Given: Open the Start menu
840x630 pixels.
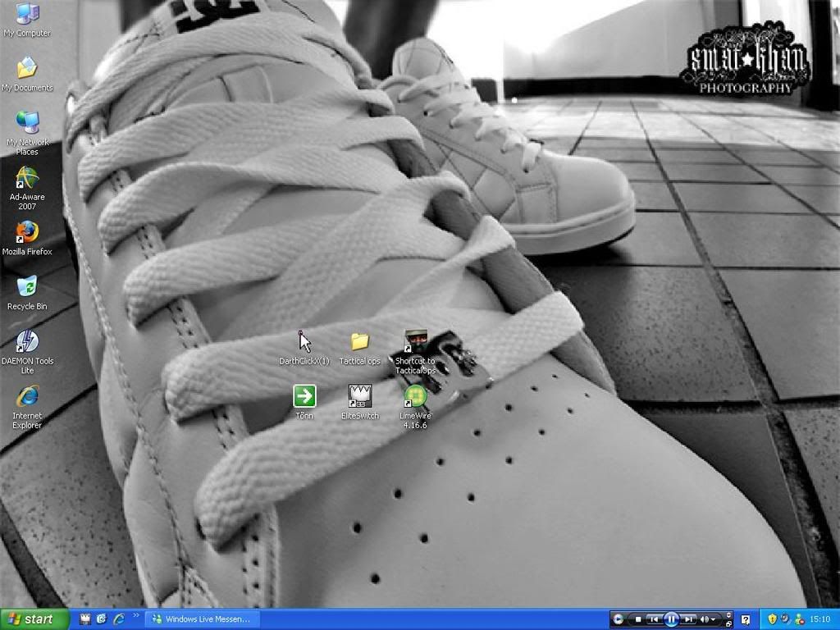Looking at the screenshot, I should coord(33,619).
